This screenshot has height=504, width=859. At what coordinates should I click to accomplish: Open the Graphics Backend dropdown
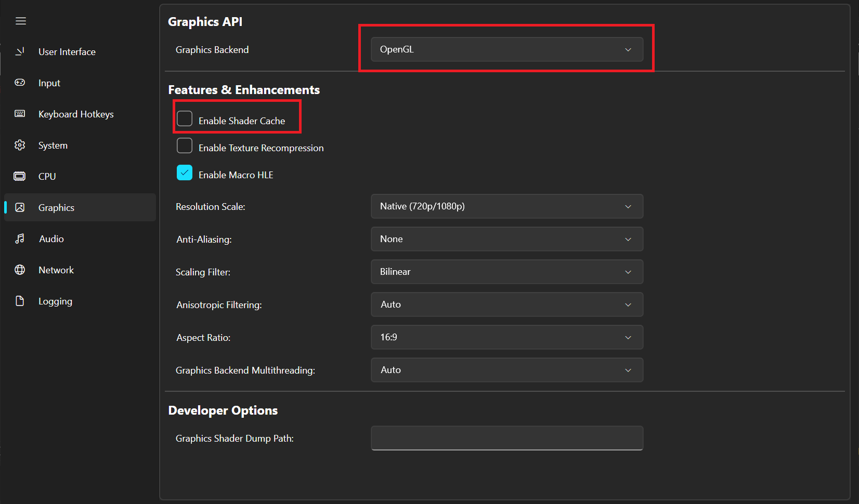507,49
